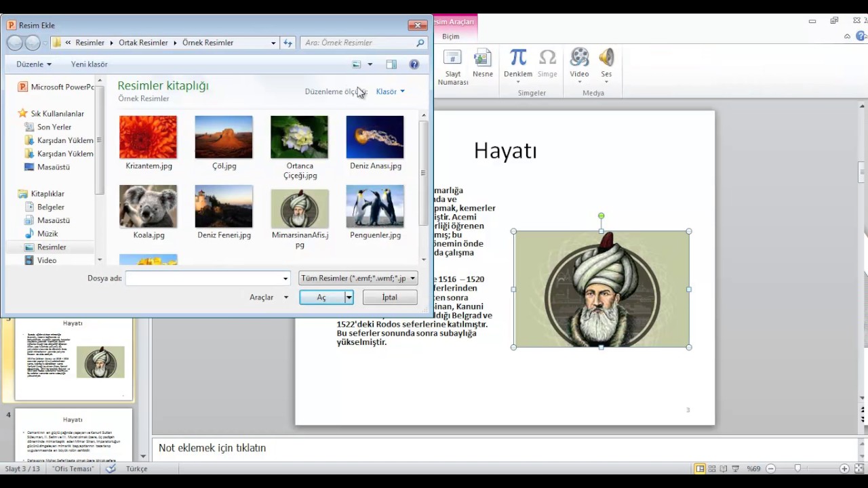Expand the Aç button's split arrow
This screenshot has width=868, height=488.
pyautogui.click(x=349, y=297)
